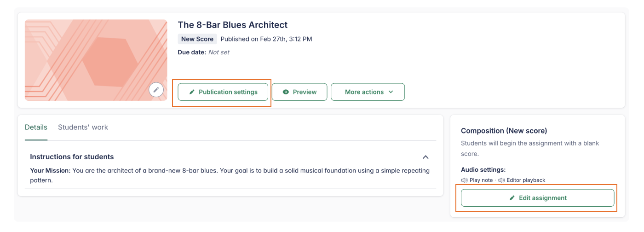
Task: Click the Composition (New score) heading
Action: [x=504, y=131]
